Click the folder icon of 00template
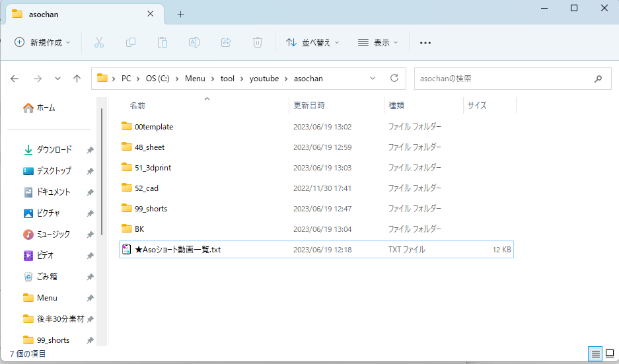619x364 pixels. [x=127, y=126]
